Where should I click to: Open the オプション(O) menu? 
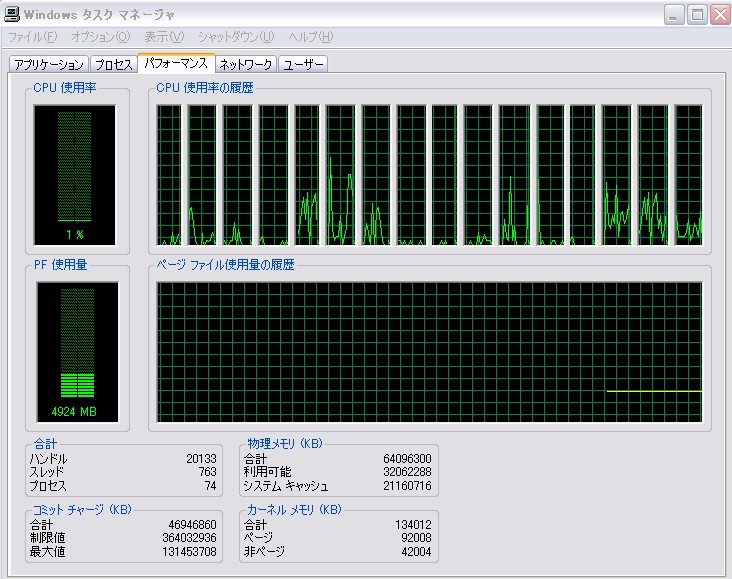[100, 36]
